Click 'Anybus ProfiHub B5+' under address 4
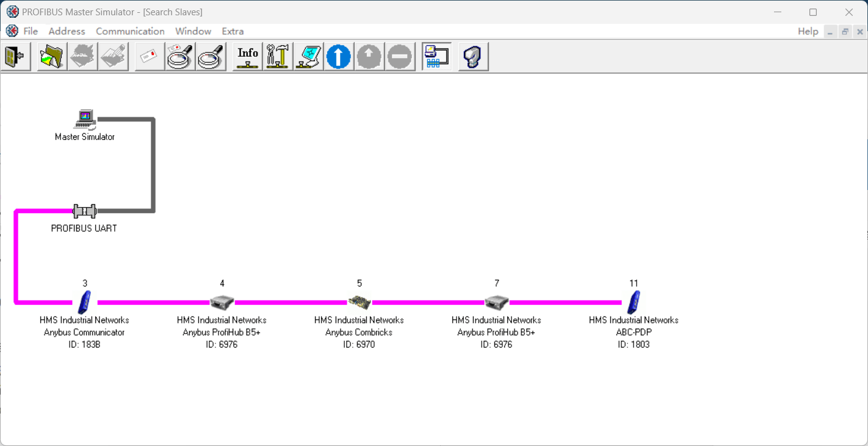The height and width of the screenshot is (446, 868). [222, 332]
